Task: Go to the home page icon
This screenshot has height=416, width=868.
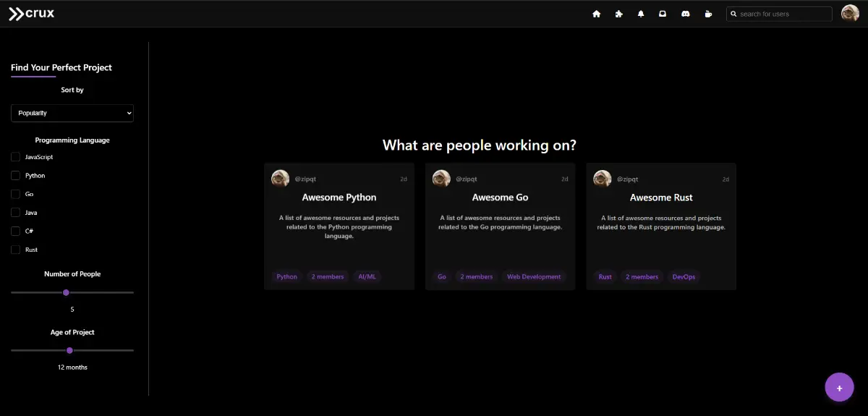Action: tap(596, 14)
